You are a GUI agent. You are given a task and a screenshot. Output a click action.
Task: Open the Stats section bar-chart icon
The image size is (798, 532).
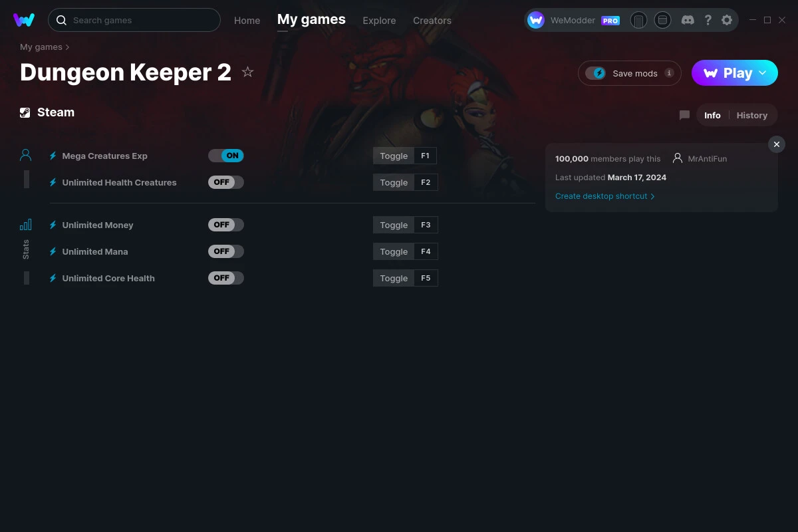tap(25, 225)
